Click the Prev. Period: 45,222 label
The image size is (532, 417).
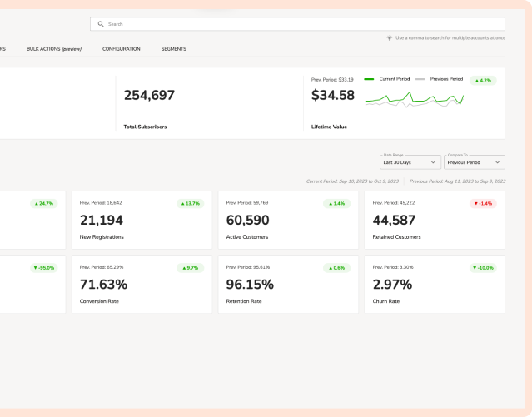pos(394,203)
